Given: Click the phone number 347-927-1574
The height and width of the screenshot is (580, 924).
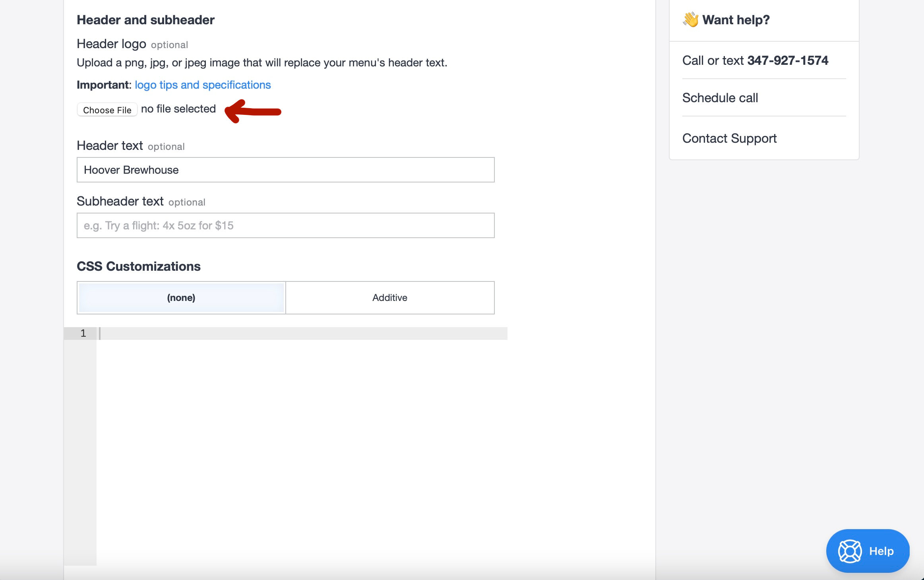Looking at the screenshot, I should click(787, 60).
